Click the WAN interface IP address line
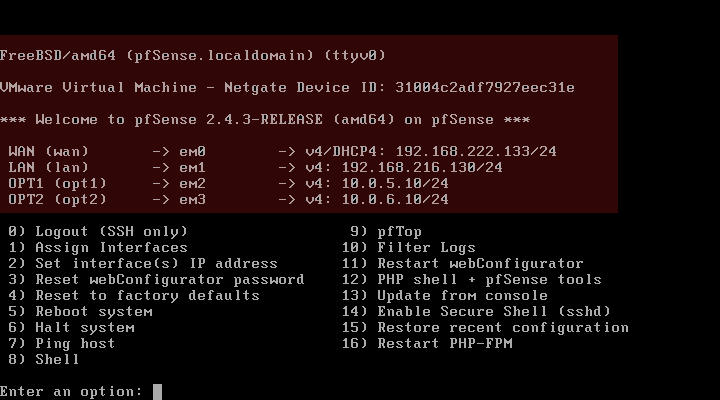Viewport: 720px width, 400px height. (282, 152)
